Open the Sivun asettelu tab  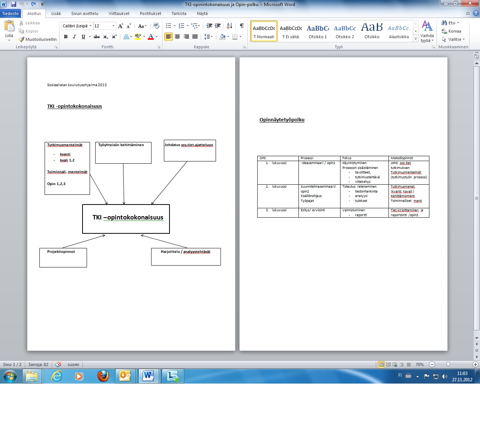coord(84,13)
